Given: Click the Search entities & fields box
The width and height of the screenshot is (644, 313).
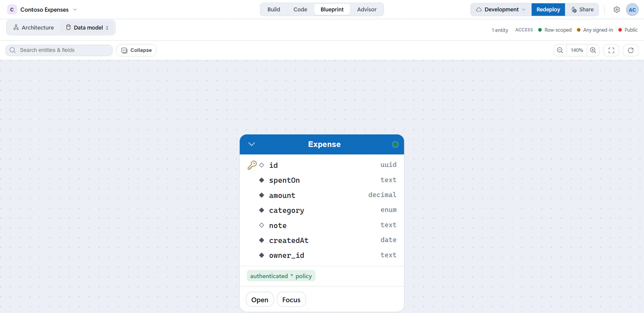Looking at the screenshot, I should [59, 50].
